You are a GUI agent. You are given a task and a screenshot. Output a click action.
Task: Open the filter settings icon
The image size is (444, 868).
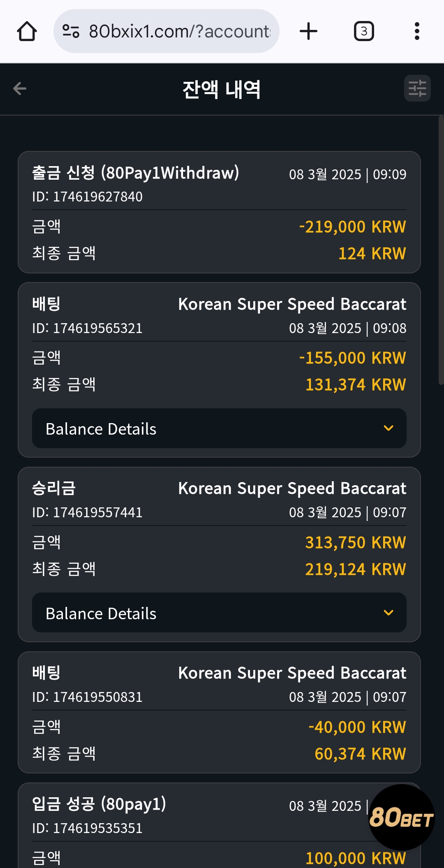(417, 88)
